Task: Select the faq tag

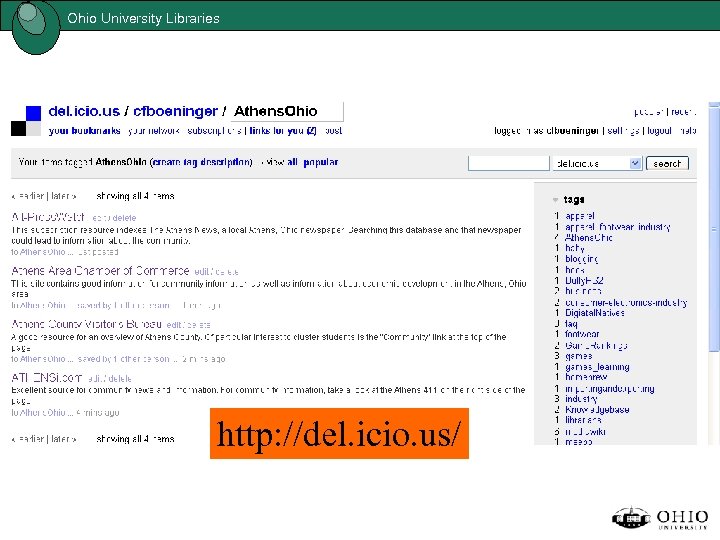Action: click(x=571, y=324)
